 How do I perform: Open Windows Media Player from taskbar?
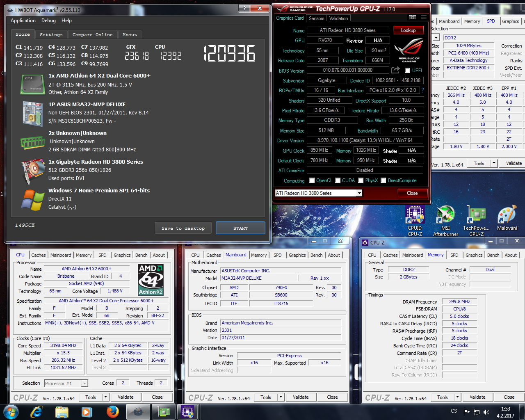coord(87,412)
